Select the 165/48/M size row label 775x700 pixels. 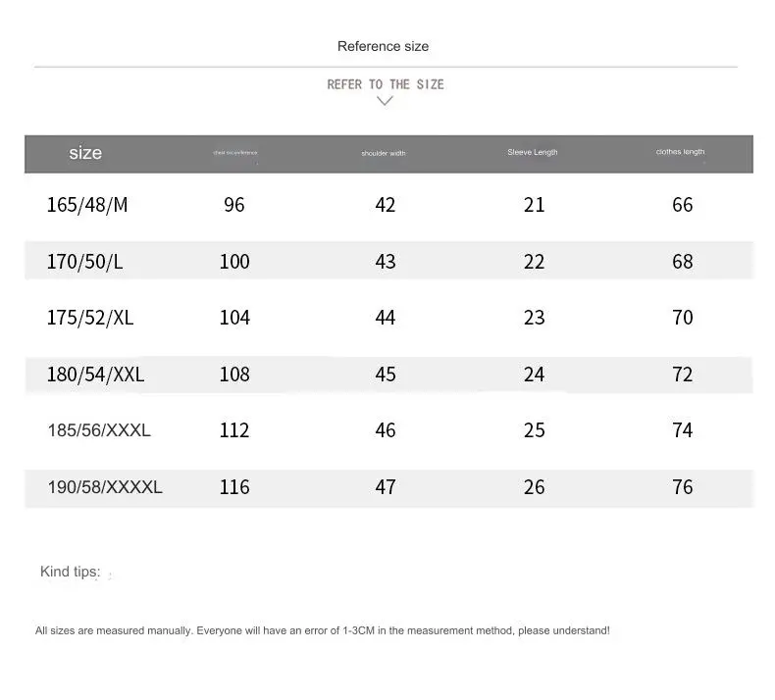[x=87, y=205]
